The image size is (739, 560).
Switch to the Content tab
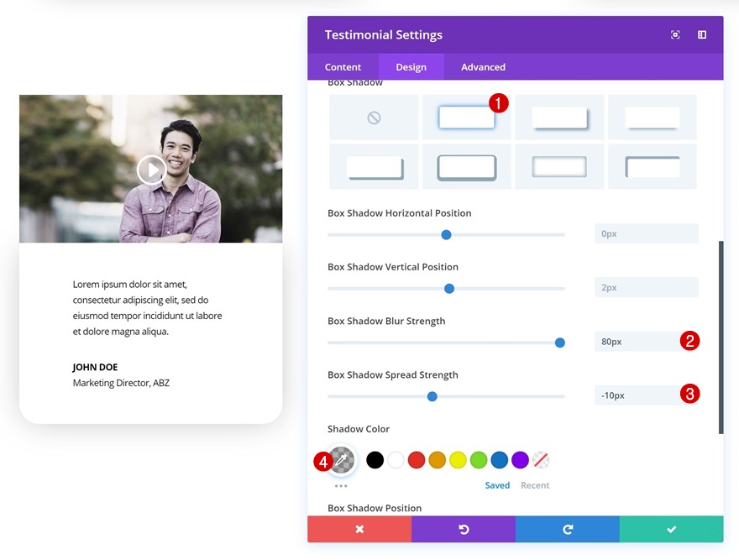[343, 66]
